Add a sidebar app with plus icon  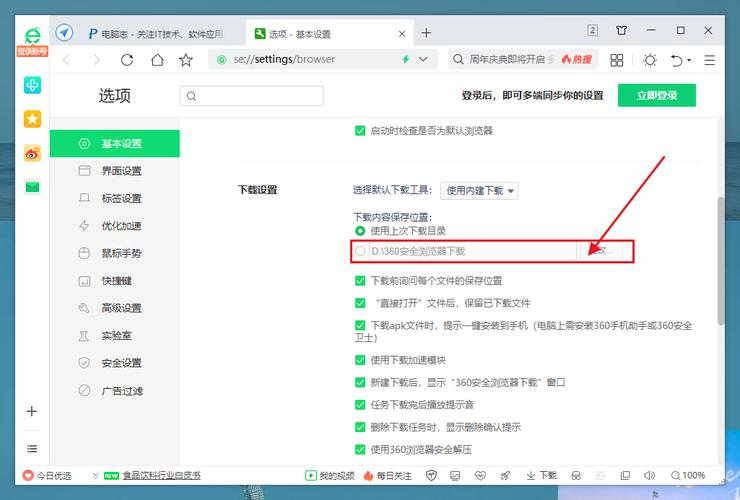point(32,411)
